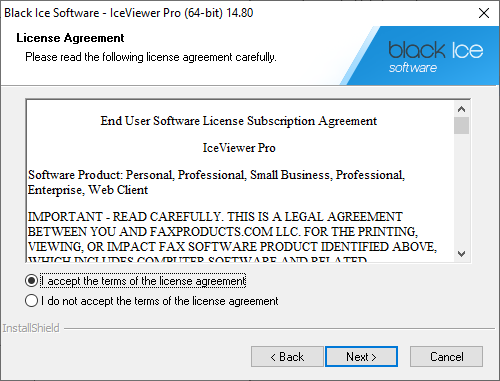Close the installer window with X
500x381 pixels.
pyautogui.click(x=484, y=13)
